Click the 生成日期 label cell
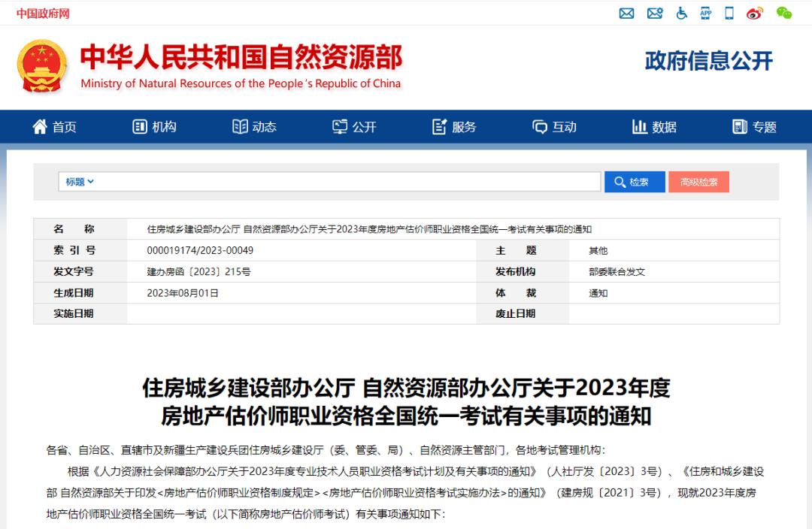Viewport: 812px width, 529px height. point(80,293)
